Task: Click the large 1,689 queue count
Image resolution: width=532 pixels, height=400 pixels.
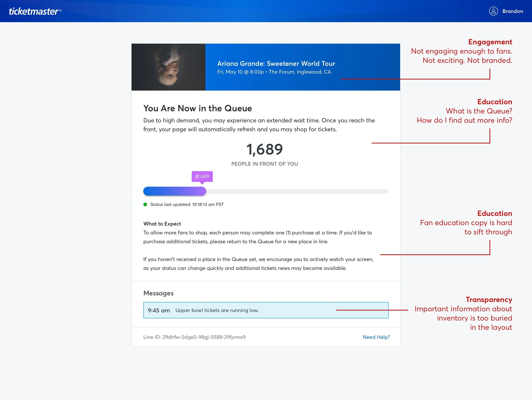Action: [264, 149]
